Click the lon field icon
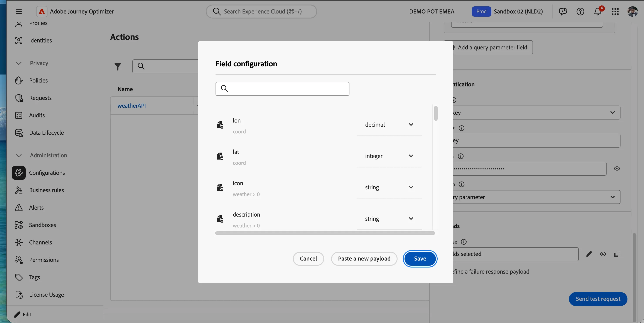This screenshot has width=644, height=323. [x=220, y=125]
